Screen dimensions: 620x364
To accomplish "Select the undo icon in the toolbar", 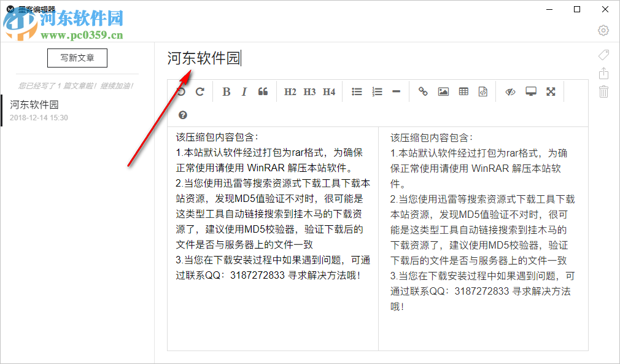I will pyautogui.click(x=181, y=91).
